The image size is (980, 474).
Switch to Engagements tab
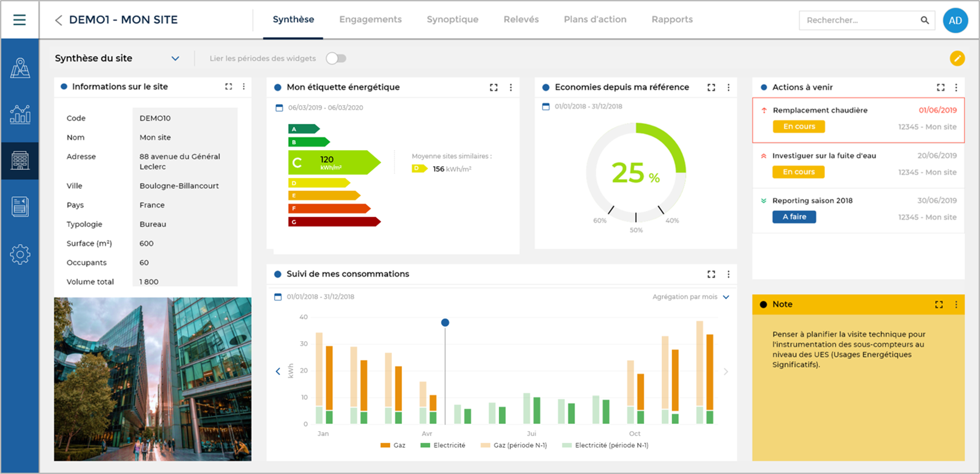370,20
